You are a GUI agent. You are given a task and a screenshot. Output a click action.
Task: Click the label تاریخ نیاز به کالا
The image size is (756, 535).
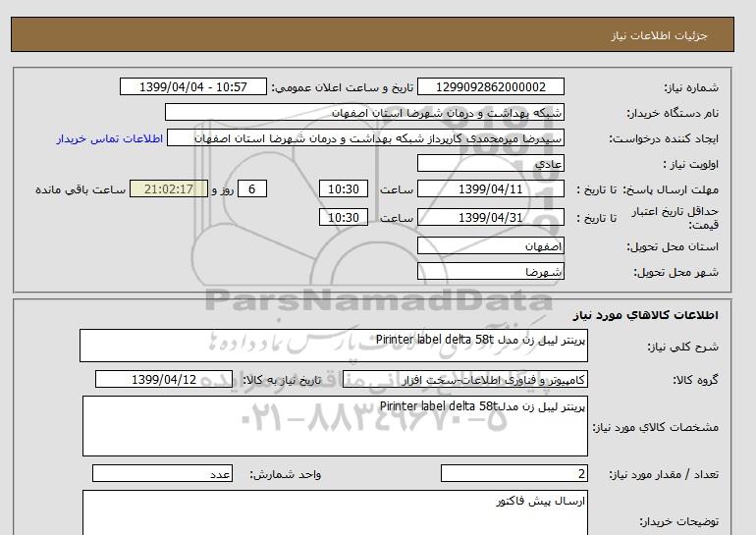pyautogui.click(x=282, y=380)
